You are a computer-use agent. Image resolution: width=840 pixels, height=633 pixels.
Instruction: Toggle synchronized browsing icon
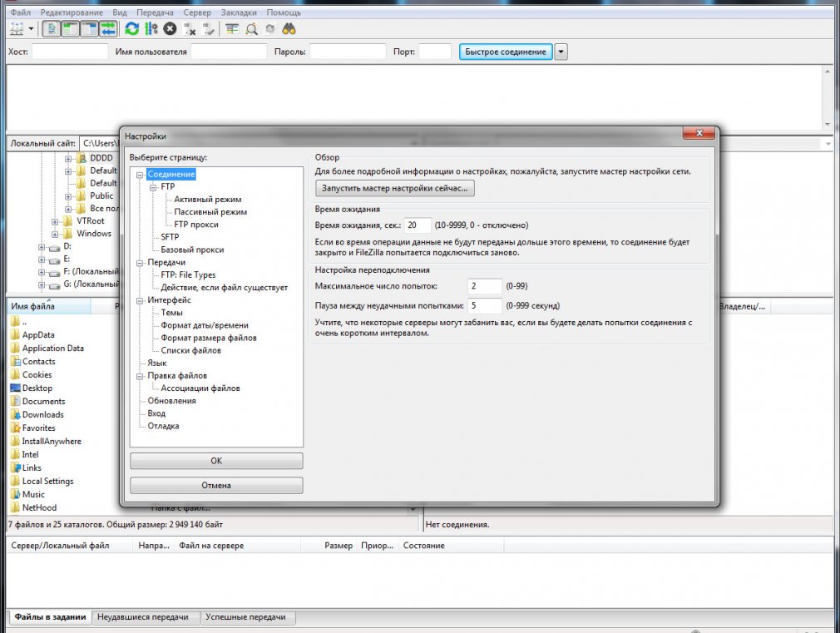[270, 29]
